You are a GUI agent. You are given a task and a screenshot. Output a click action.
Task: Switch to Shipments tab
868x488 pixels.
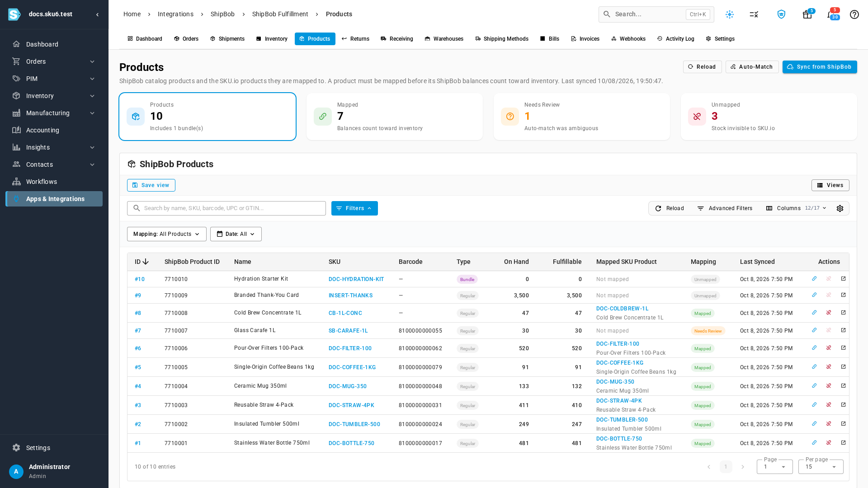click(x=227, y=39)
